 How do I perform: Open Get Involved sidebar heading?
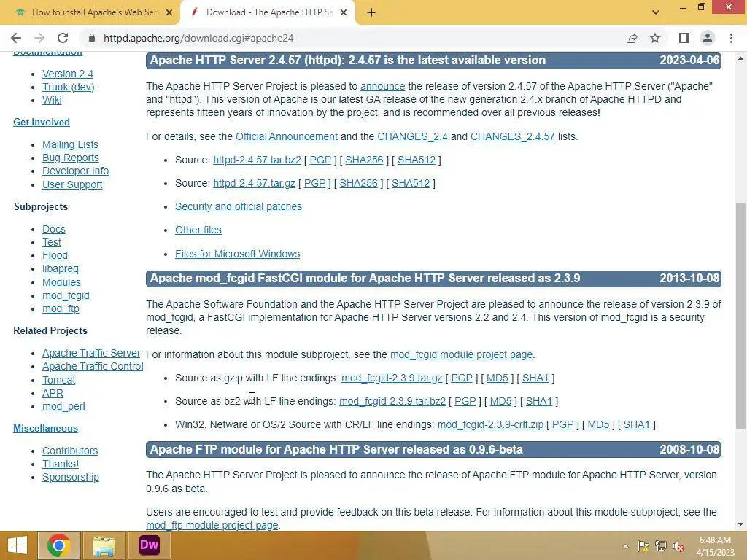(42, 122)
